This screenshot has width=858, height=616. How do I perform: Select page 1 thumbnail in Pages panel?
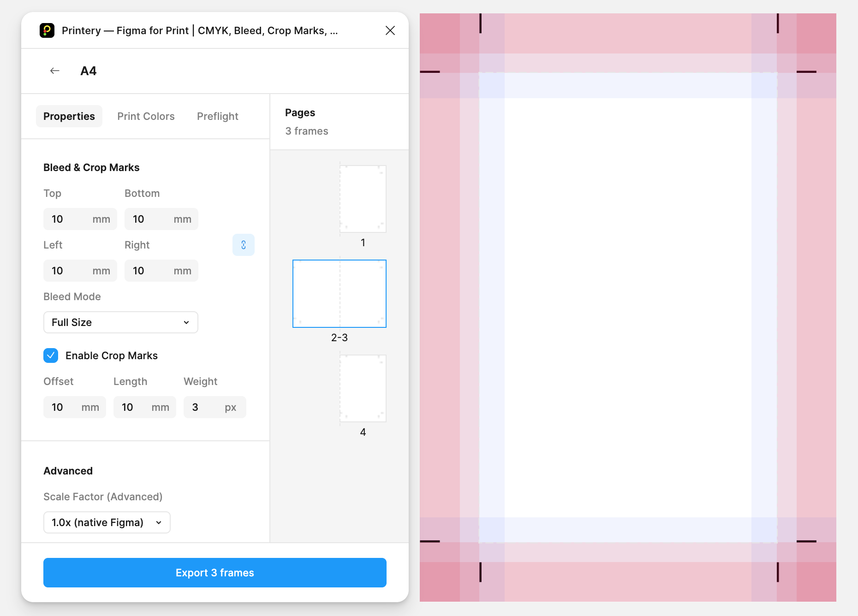click(363, 199)
